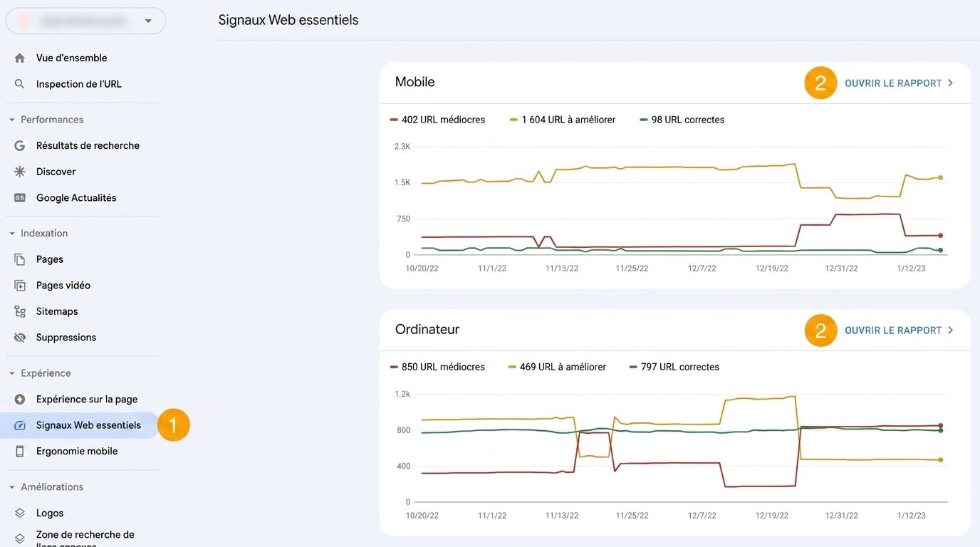Image resolution: width=980 pixels, height=547 pixels.
Task: Click the Discover asterisk icon
Action: point(20,172)
